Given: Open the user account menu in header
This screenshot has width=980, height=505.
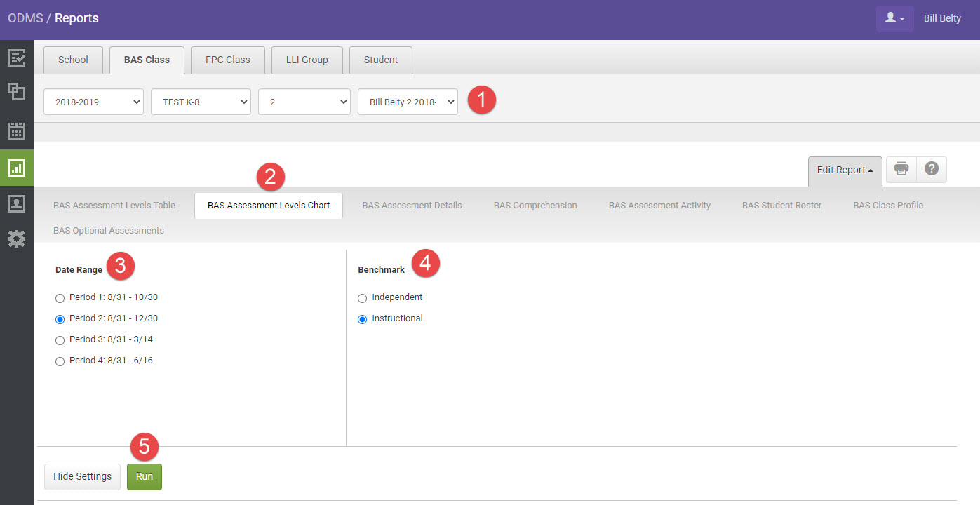Looking at the screenshot, I should point(894,19).
